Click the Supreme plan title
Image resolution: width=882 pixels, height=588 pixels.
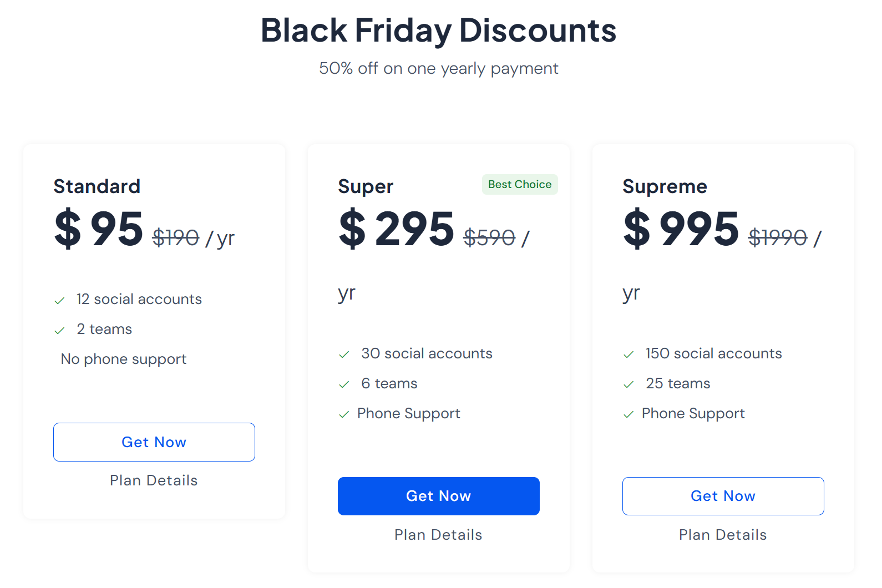665,186
